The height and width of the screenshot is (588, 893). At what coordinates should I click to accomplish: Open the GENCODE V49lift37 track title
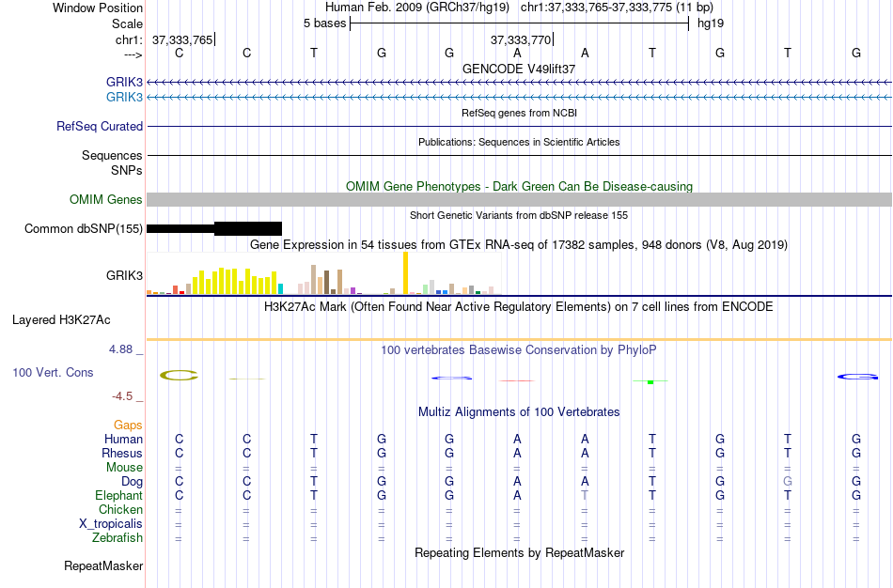click(519, 69)
